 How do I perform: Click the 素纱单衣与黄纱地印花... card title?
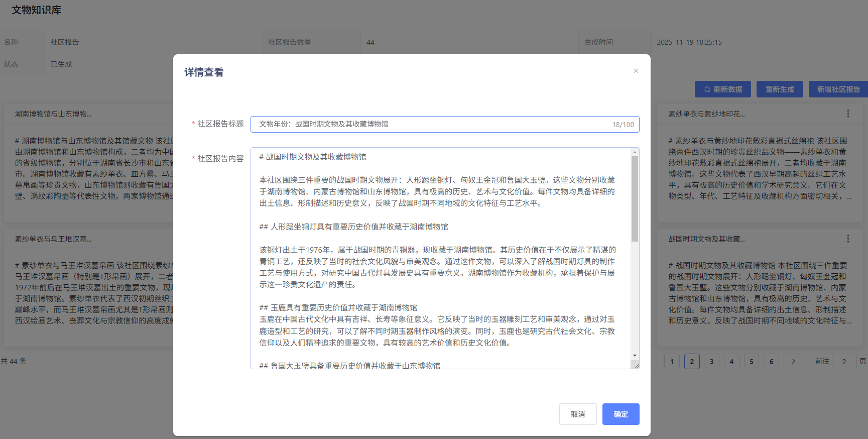pos(706,114)
